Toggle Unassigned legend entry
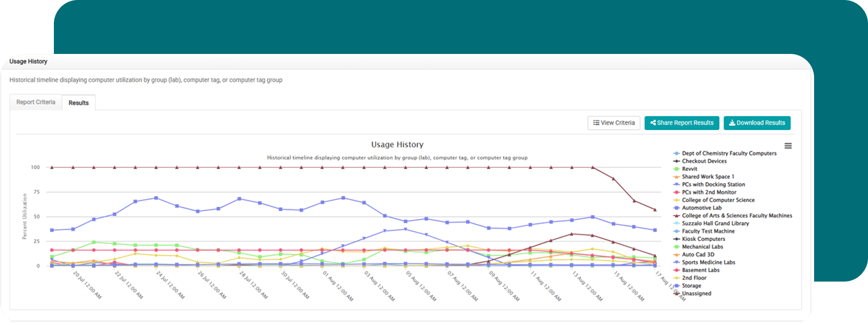 point(692,294)
